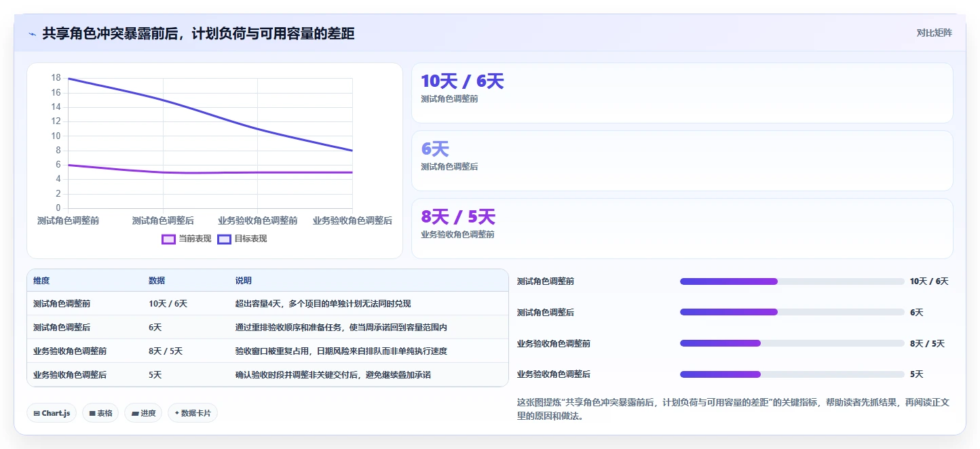This screenshot has width=980, height=449.
Task: Click table cell 测试角色调整前
Action: click(62, 304)
